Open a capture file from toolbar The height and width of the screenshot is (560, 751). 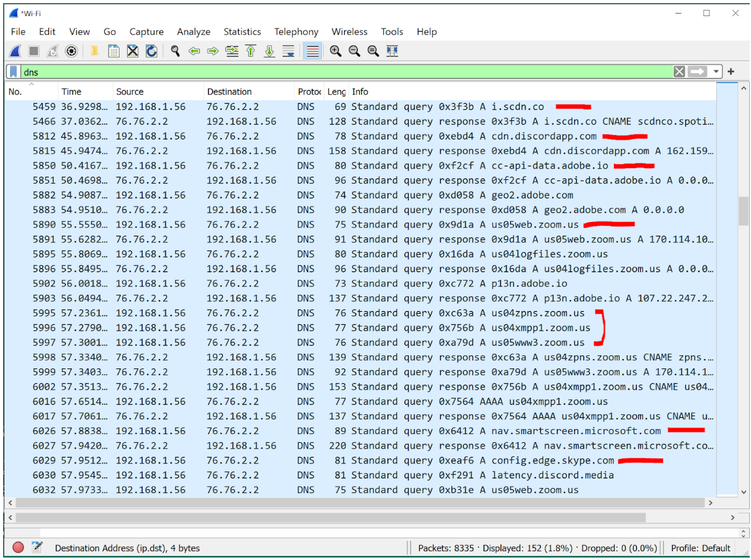click(x=94, y=51)
